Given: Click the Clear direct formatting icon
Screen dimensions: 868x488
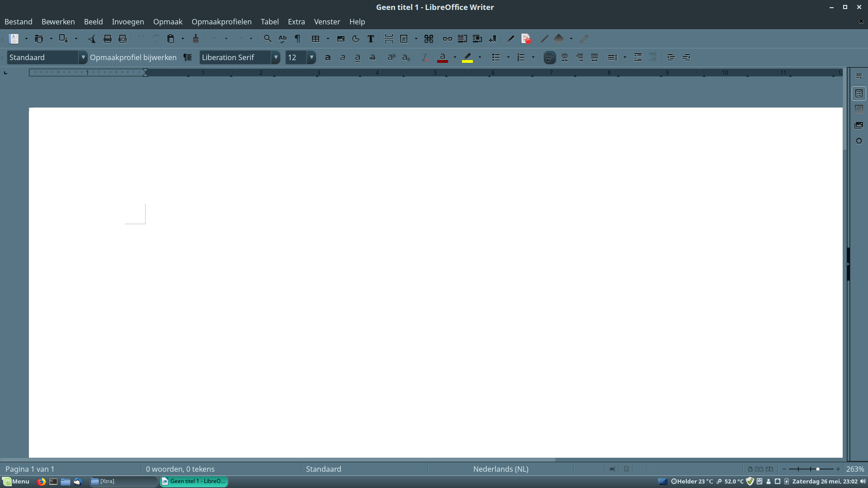Looking at the screenshot, I should tap(425, 57).
